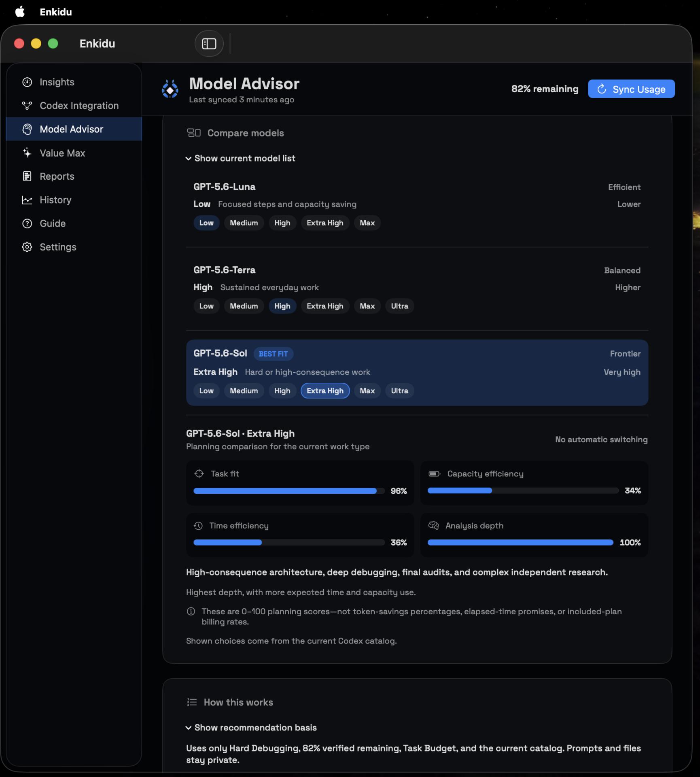Select Max effort for GPT-5.6-Luna
Screen dimensions: 700x777
(x=367, y=223)
